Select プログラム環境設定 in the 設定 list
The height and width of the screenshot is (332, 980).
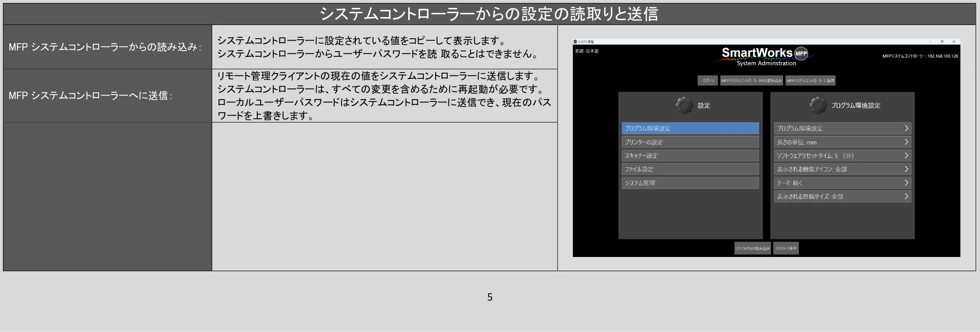690,128
